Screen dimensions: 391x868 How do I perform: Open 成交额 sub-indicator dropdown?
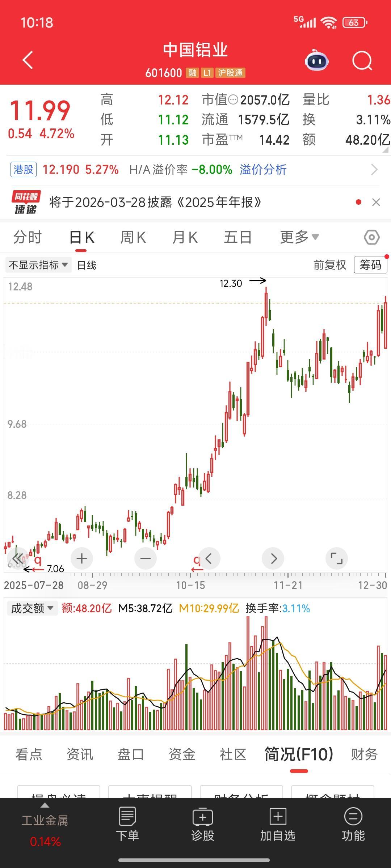point(33,608)
